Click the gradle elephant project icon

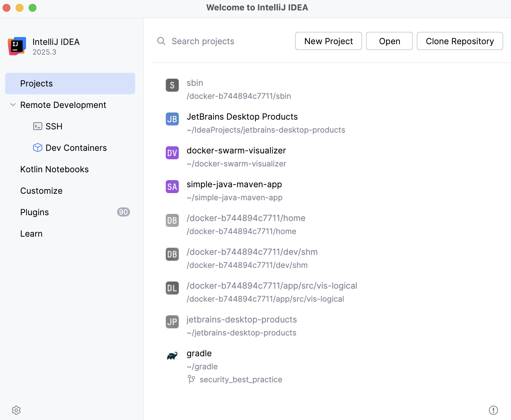pos(172,356)
